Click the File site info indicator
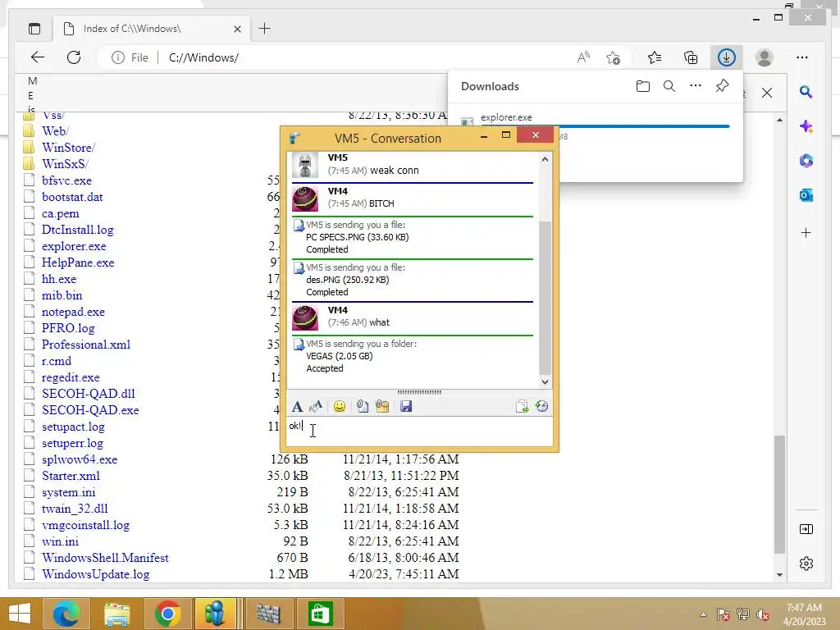 130,57
